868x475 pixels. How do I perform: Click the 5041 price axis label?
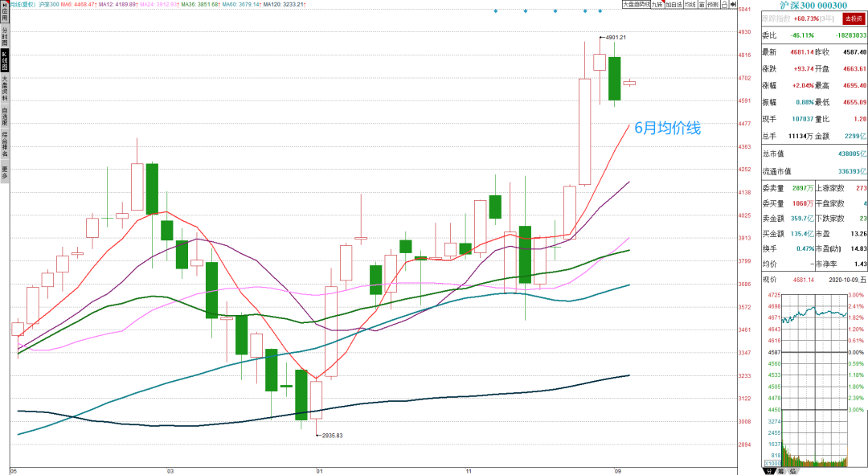pos(744,10)
